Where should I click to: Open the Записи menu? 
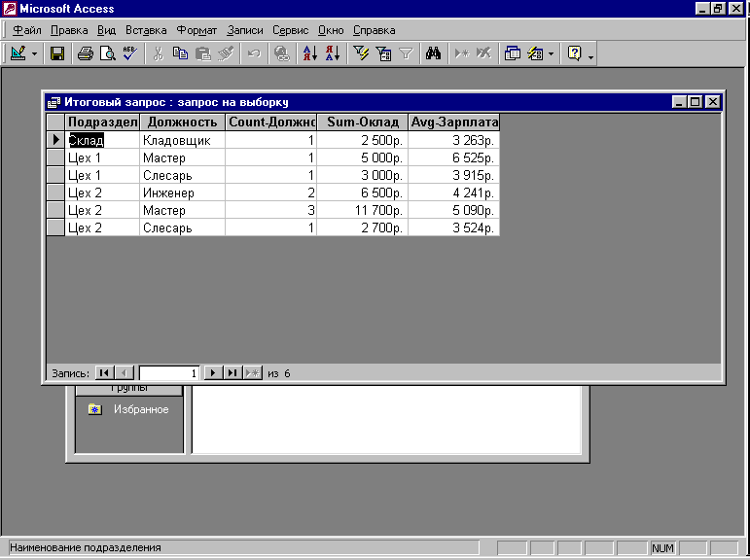(245, 30)
